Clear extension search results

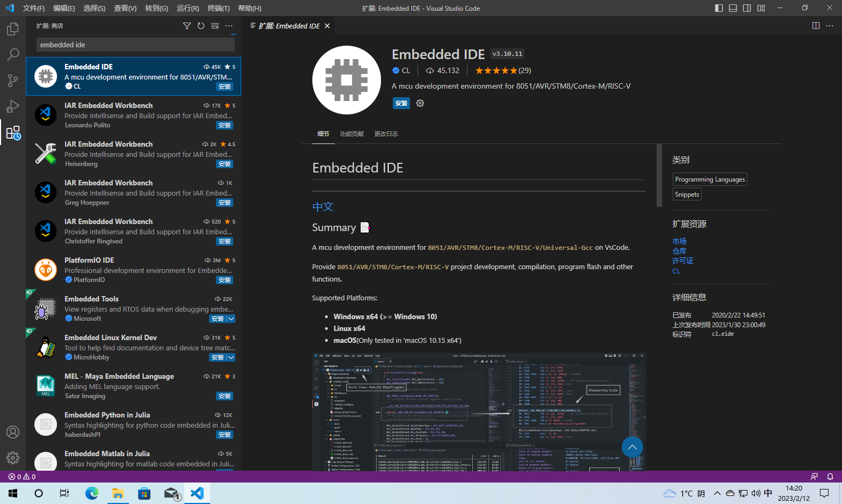point(215,26)
